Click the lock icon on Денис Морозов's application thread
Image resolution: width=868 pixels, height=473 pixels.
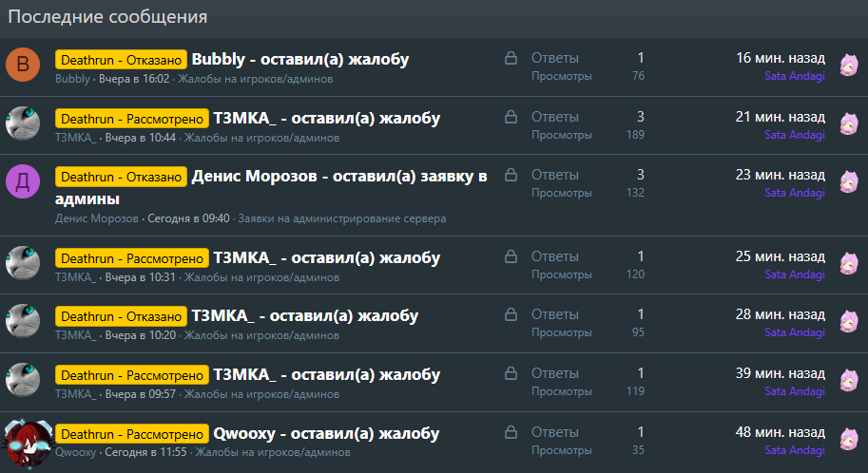511,176
